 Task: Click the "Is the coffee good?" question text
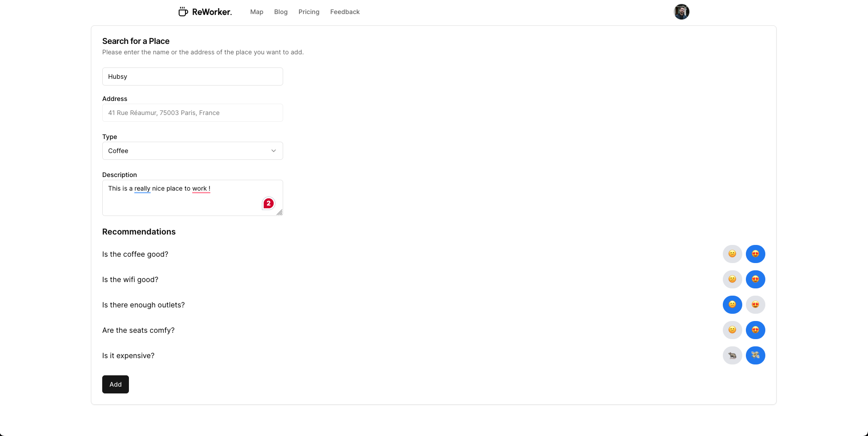[x=135, y=254]
